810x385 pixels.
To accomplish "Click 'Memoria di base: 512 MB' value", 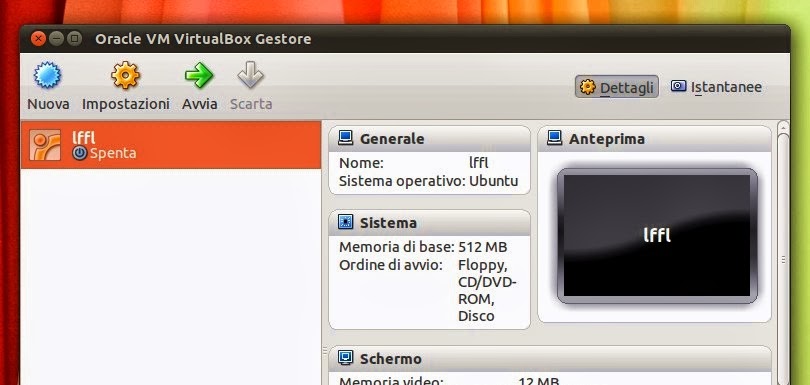I will click(x=482, y=247).
